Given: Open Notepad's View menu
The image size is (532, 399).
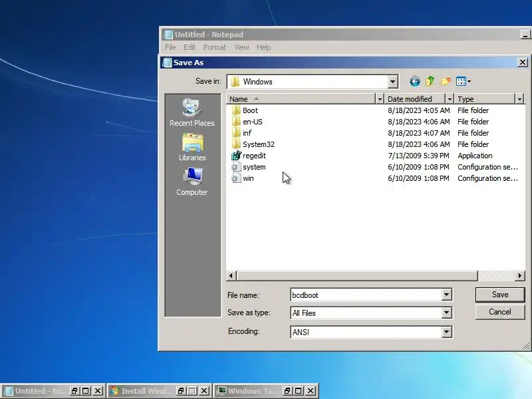Looking at the screenshot, I should [x=241, y=47].
